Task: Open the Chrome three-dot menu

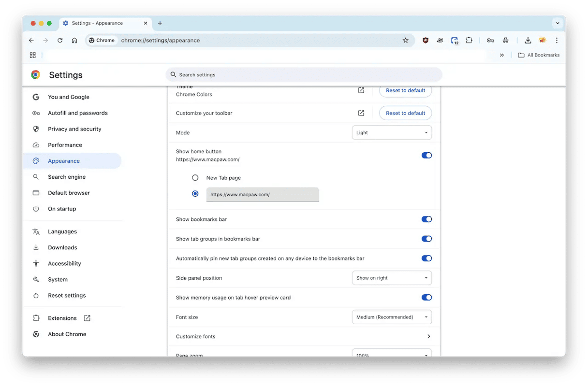Action: [557, 41]
